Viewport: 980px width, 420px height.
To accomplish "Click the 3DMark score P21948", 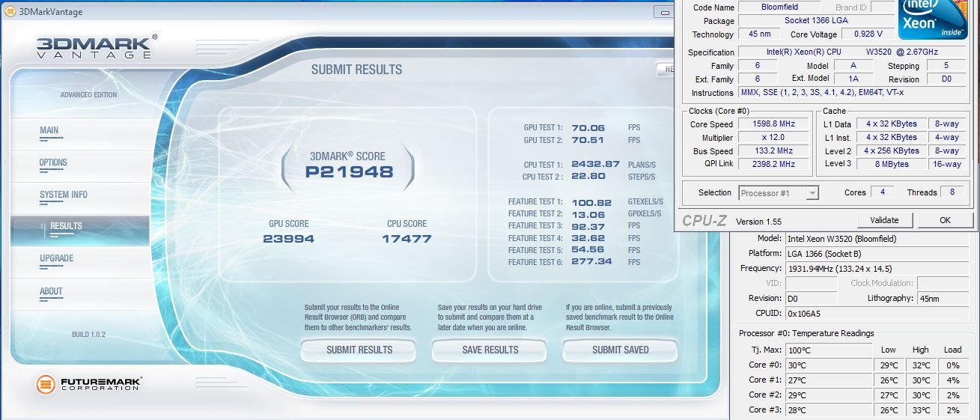I will pos(349,172).
